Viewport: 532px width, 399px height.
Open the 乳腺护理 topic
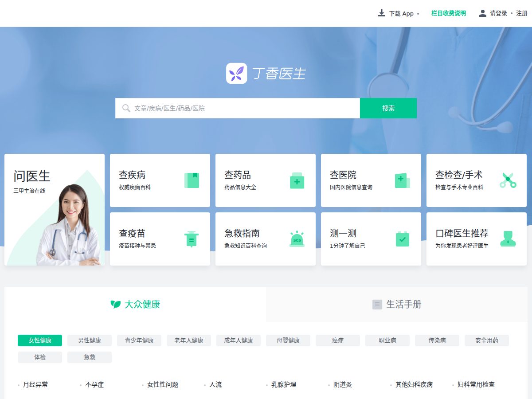coord(284,385)
